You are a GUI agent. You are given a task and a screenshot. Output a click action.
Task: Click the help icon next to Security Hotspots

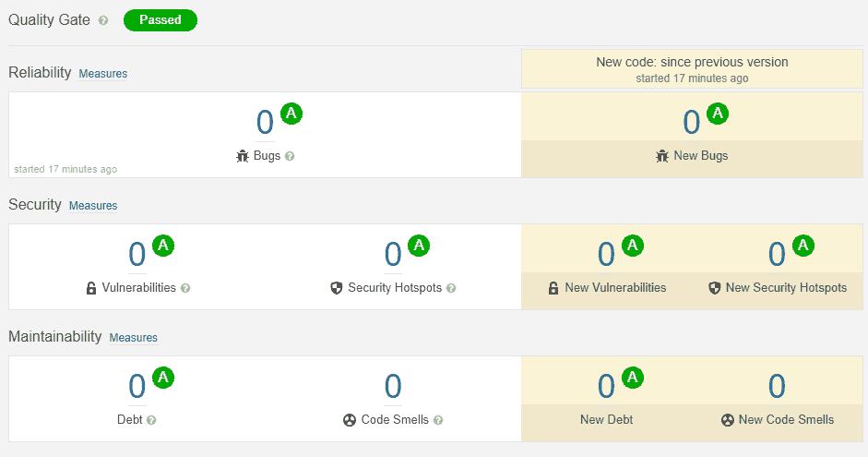[451, 288]
